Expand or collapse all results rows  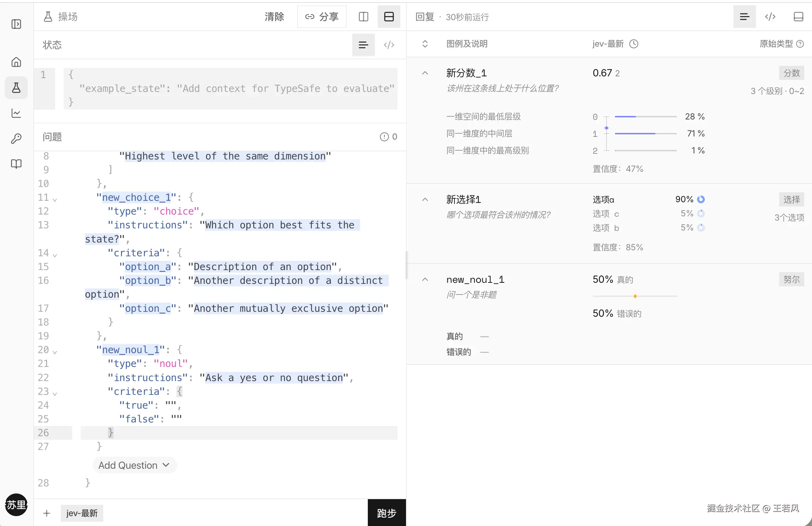(x=425, y=44)
